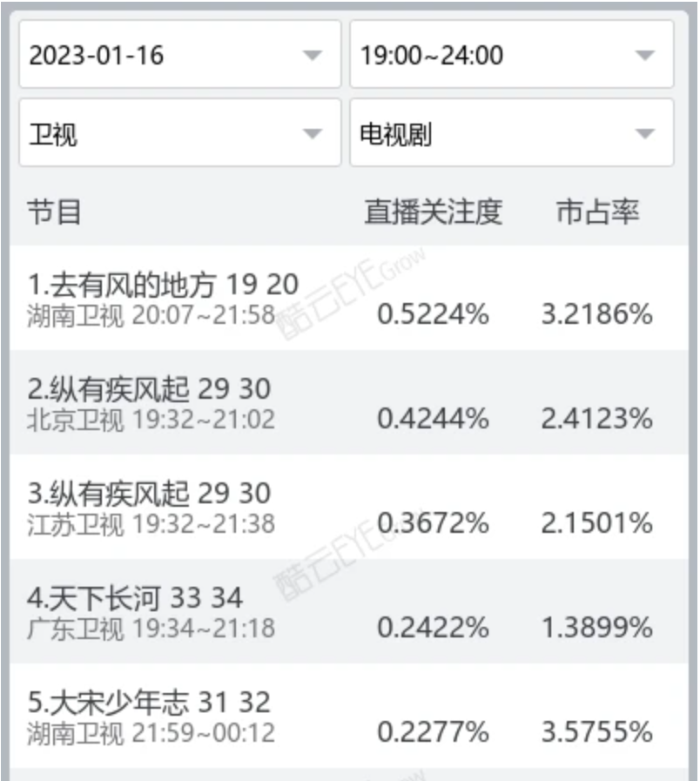Expand the 电视剧 program category dropdown
Screen dimensions: 700x781
coord(511,133)
